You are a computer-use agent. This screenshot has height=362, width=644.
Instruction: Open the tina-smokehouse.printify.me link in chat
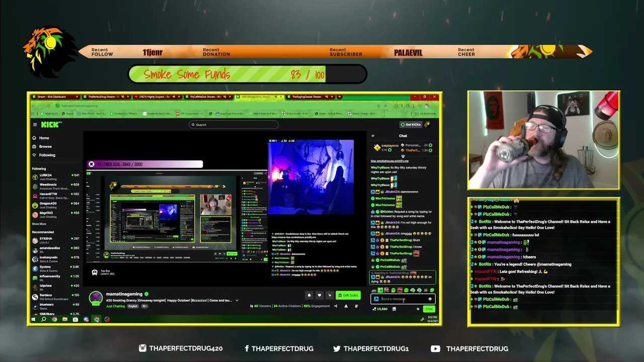coord(390,161)
